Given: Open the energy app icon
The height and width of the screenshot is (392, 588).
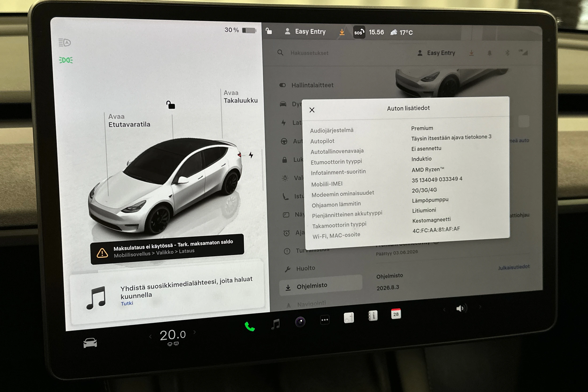Looking at the screenshot, I should click(x=349, y=318).
